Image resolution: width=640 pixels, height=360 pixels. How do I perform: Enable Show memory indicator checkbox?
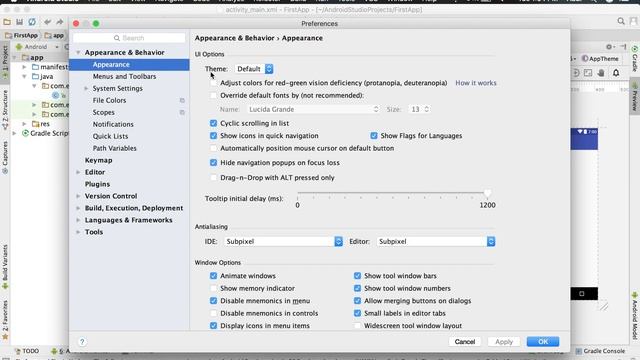coord(213,289)
